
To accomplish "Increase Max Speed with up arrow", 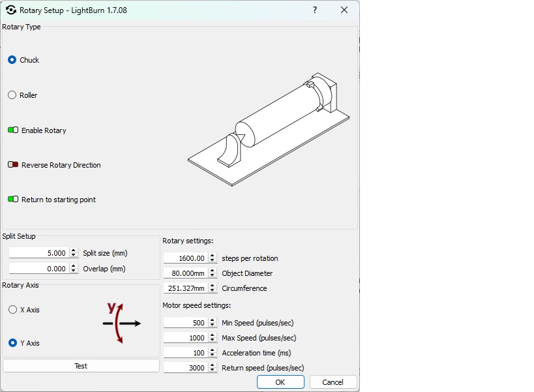I will point(212,335).
